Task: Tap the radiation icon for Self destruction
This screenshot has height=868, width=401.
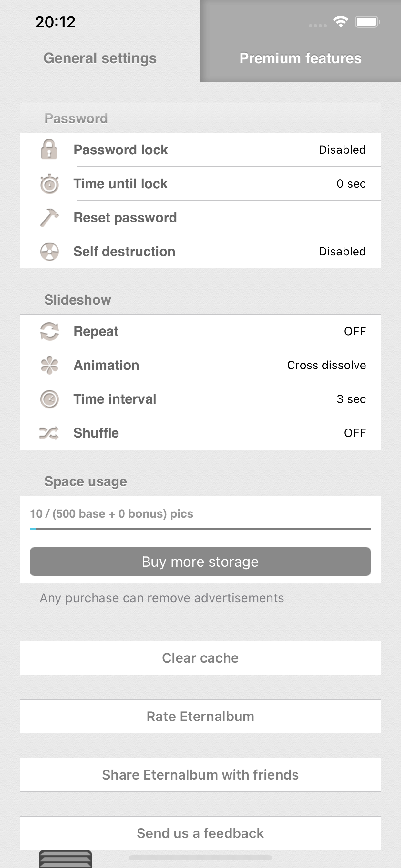Action: click(x=49, y=251)
